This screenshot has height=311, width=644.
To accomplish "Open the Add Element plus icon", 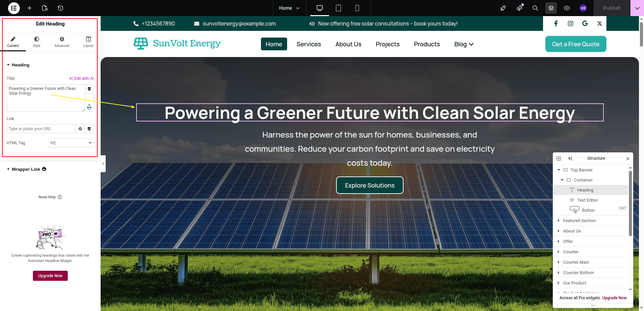I will (x=30, y=8).
